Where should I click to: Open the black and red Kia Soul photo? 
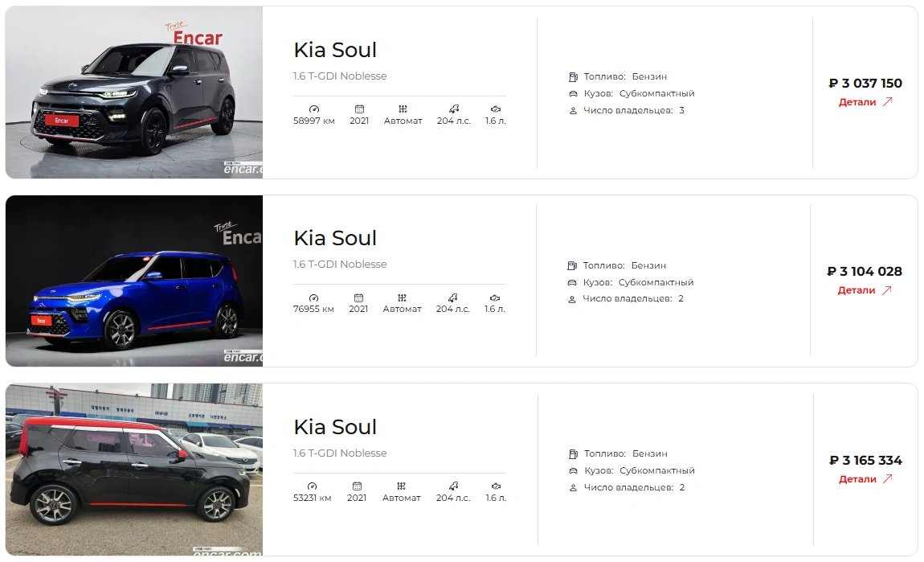click(134, 470)
